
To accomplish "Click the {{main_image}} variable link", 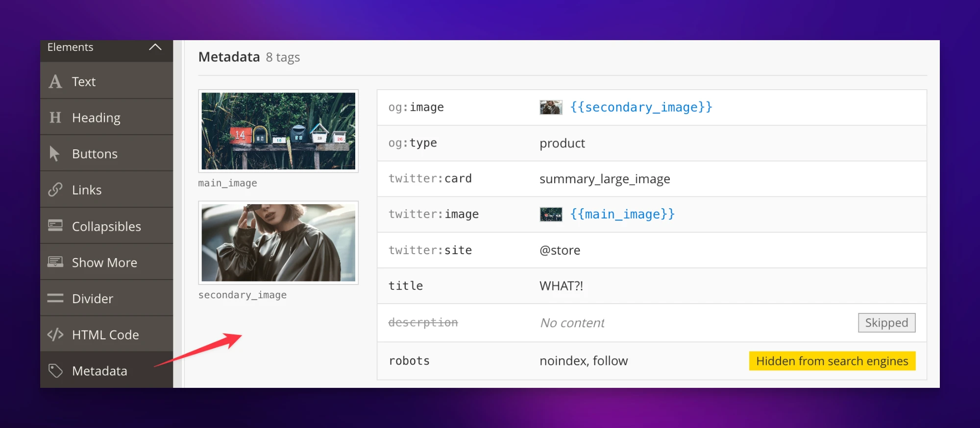I will pyautogui.click(x=622, y=214).
